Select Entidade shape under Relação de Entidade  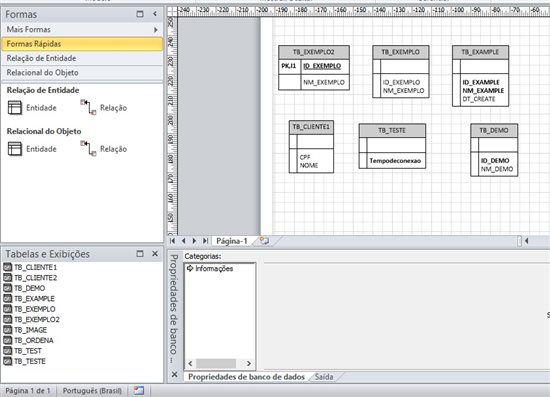click(x=32, y=108)
